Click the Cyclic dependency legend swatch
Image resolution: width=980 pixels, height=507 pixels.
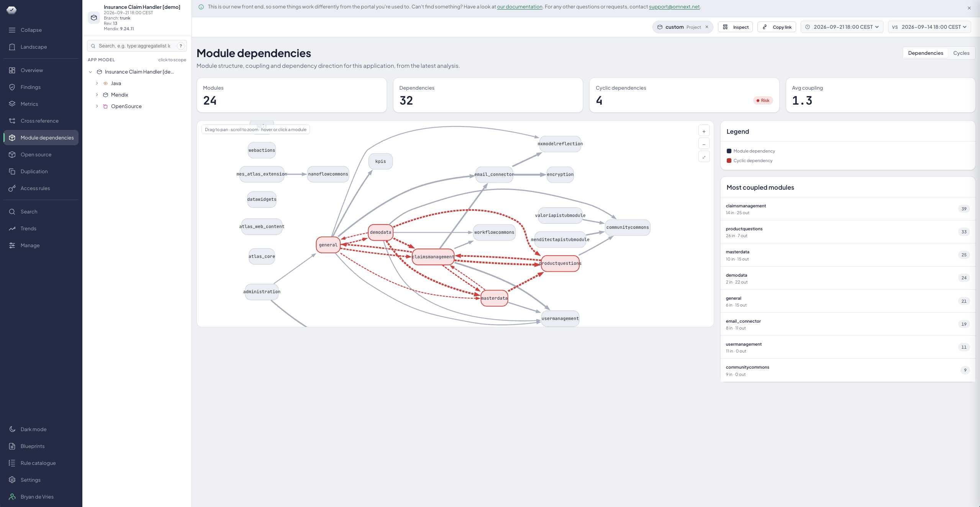tap(729, 161)
